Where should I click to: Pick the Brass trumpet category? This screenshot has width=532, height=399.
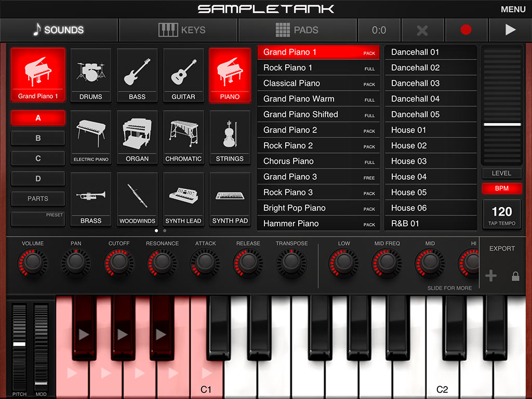90,199
